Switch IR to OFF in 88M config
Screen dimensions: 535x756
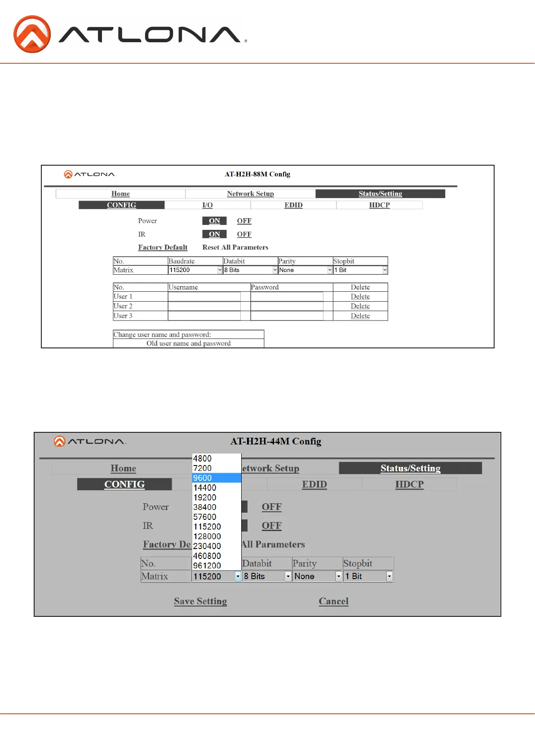point(244,234)
